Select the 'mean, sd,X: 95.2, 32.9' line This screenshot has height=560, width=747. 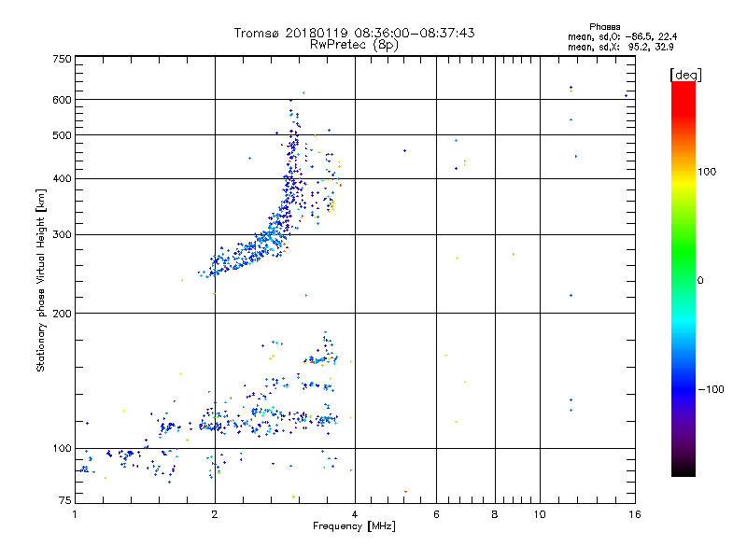coord(621,48)
